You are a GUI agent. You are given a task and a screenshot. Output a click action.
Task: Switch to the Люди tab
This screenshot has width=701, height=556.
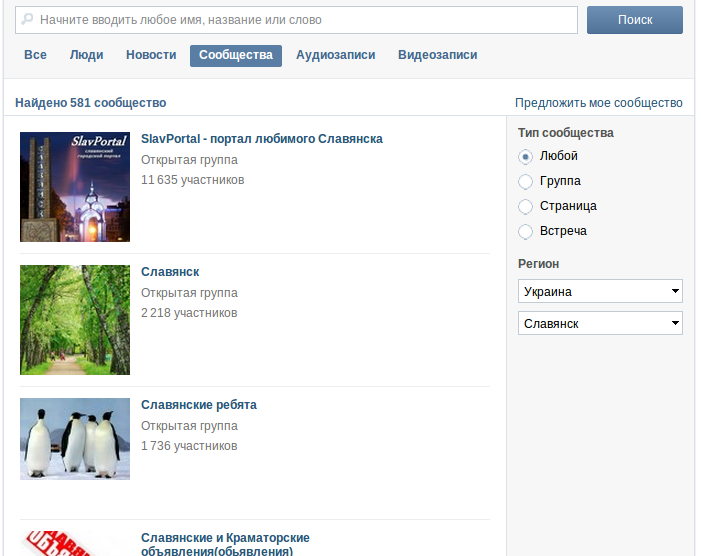click(86, 55)
